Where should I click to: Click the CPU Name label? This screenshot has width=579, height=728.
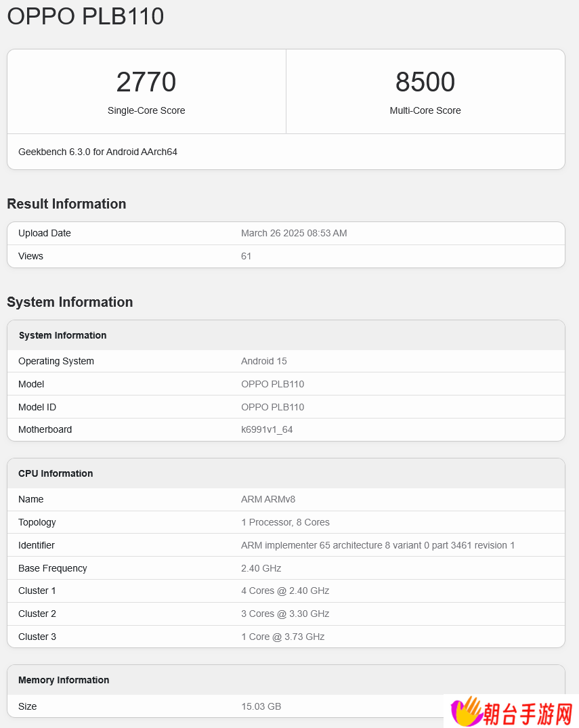click(x=31, y=499)
